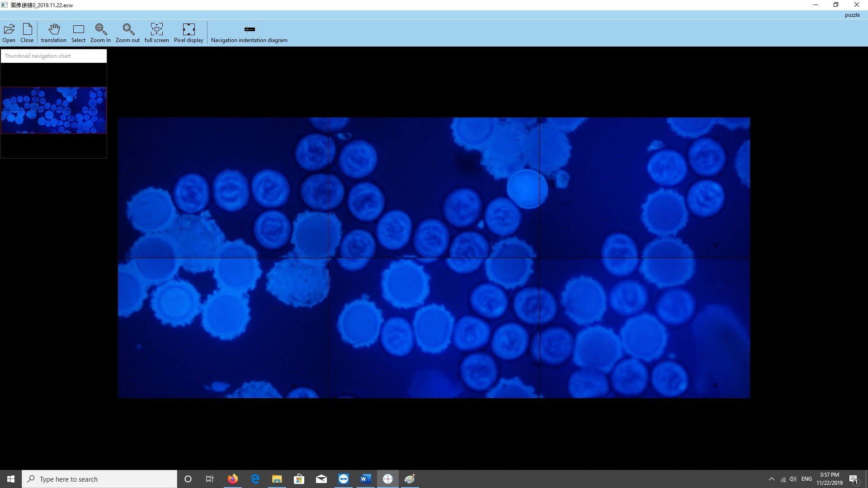Open the active viewer app taskbar icon
Viewport: 868px width, 488px height.
point(388,479)
